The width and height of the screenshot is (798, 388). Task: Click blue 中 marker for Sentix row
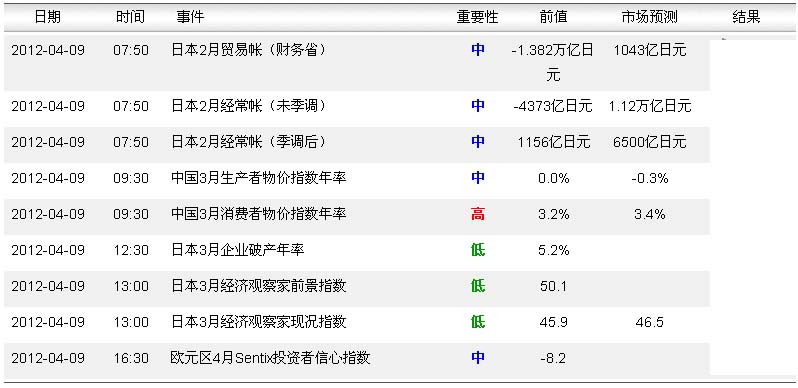(477, 358)
